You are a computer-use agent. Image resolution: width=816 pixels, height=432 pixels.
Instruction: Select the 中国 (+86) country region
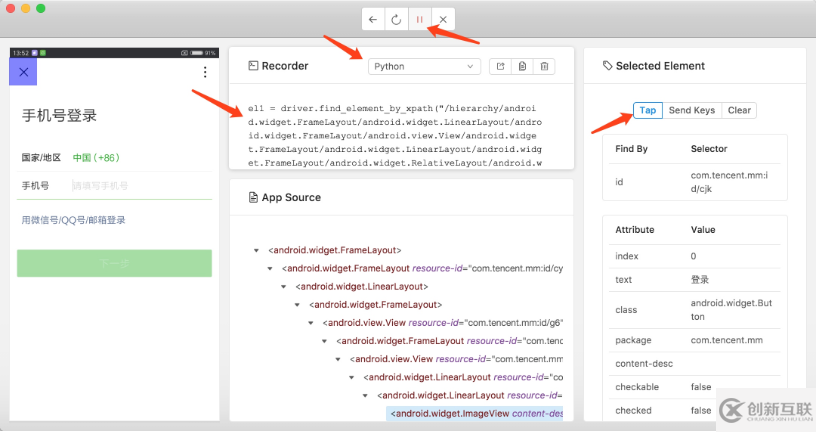(x=96, y=157)
